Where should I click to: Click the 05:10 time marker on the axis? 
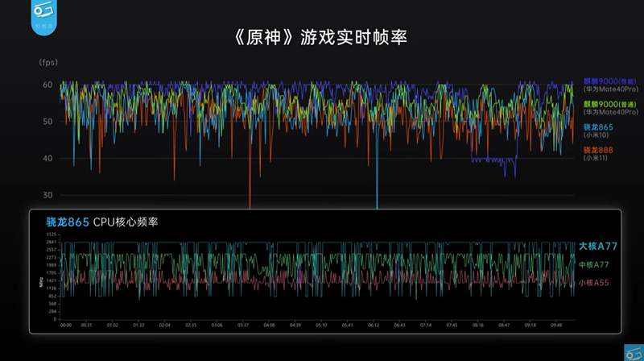point(321,326)
